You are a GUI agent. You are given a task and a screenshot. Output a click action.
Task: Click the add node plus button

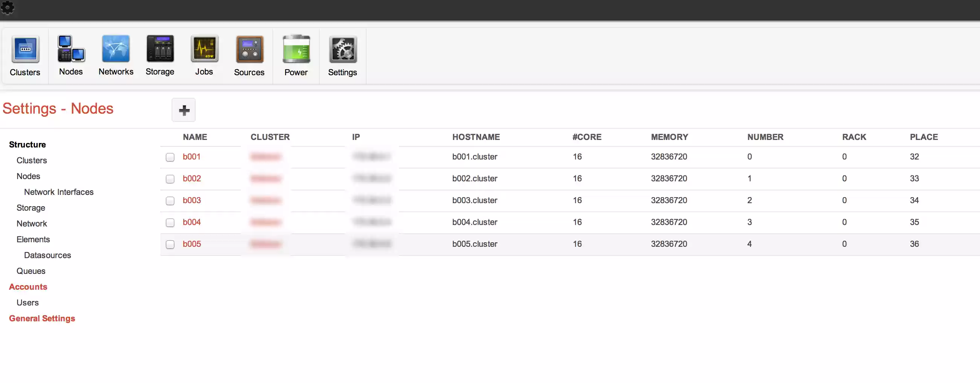[183, 110]
